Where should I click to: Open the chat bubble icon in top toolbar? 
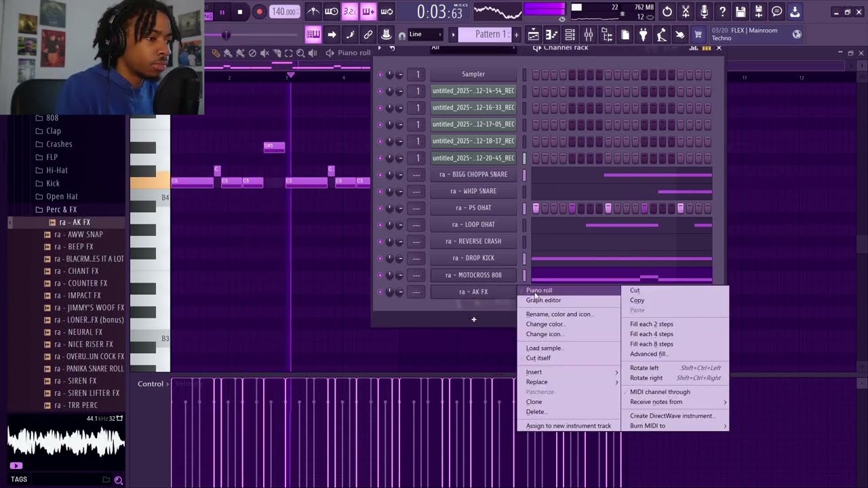click(x=777, y=12)
